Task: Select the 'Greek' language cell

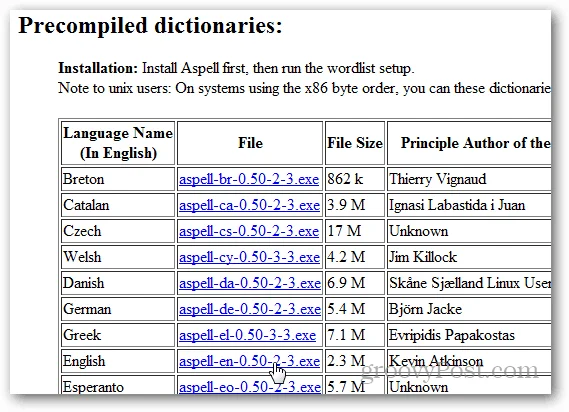Action: click(x=118, y=335)
